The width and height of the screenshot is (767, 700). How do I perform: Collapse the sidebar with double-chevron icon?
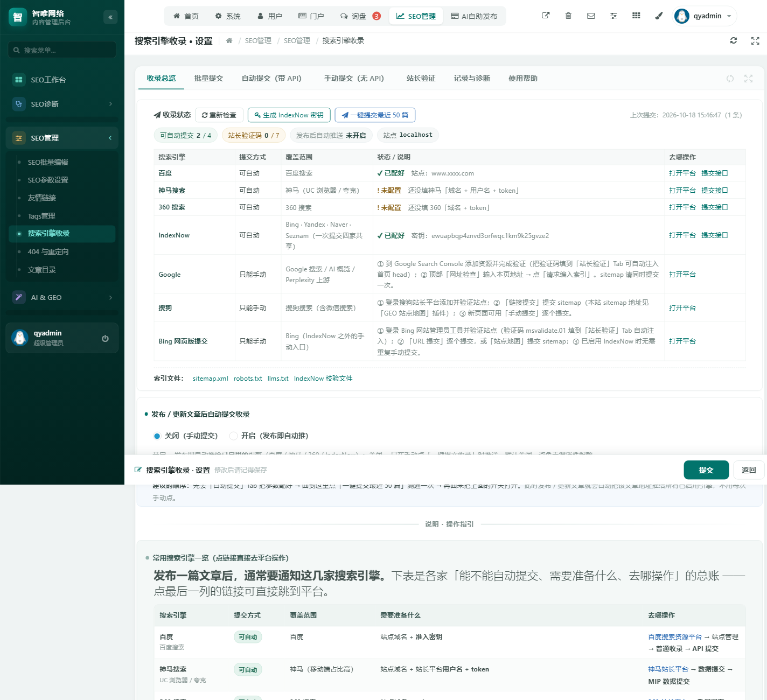click(110, 17)
